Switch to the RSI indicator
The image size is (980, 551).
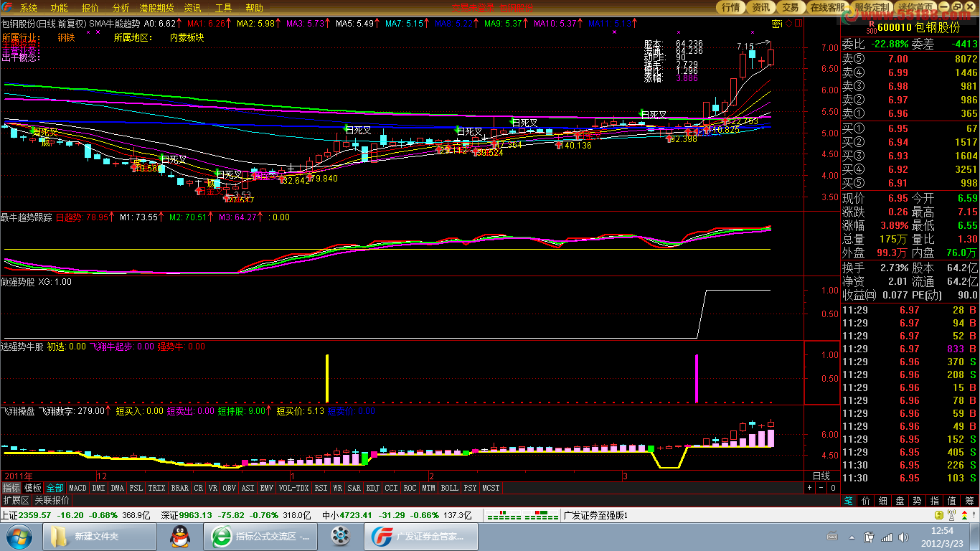[x=321, y=488]
